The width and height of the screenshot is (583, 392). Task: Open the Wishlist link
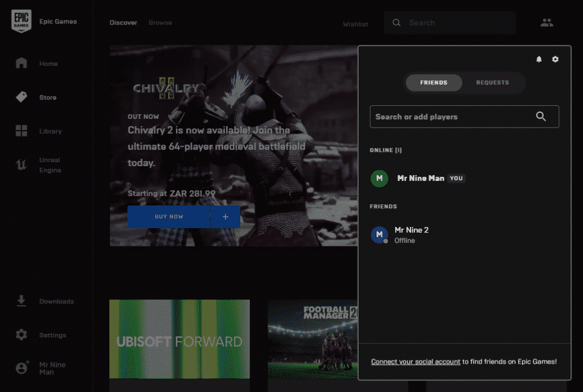(x=355, y=24)
